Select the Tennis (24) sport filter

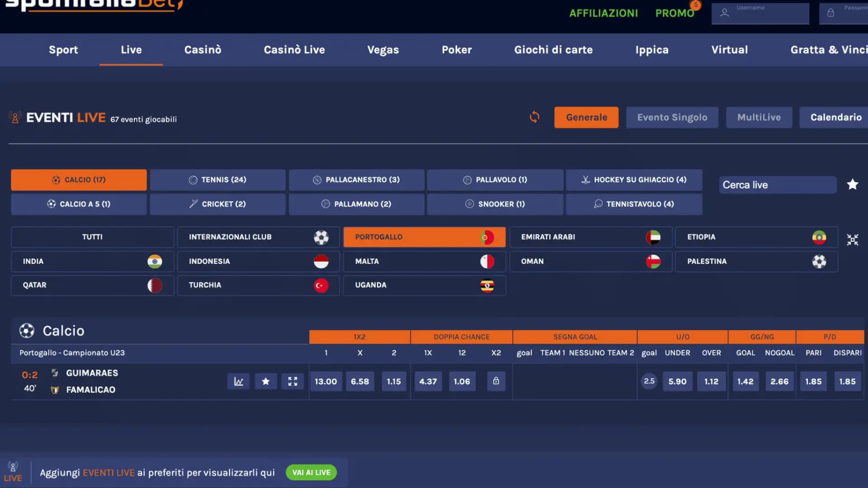click(217, 180)
